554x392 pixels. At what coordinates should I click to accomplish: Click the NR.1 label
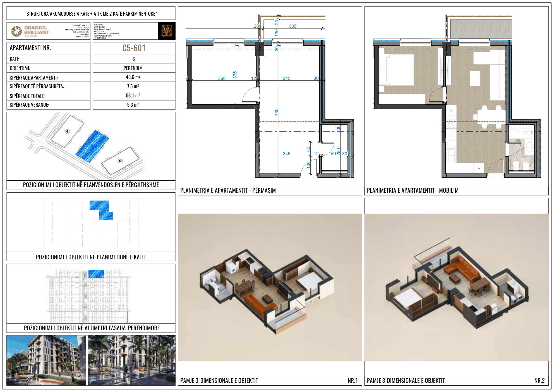pos(353,381)
